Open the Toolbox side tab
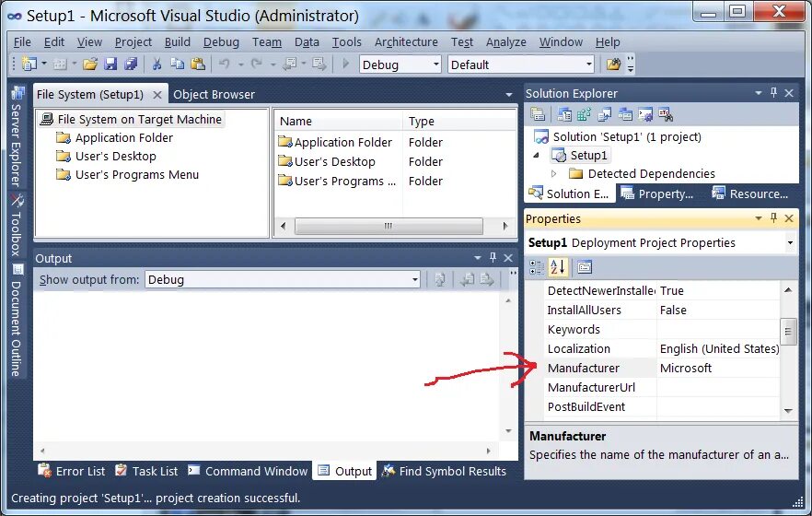The width and height of the screenshot is (812, 516). [x=17, y=226]
